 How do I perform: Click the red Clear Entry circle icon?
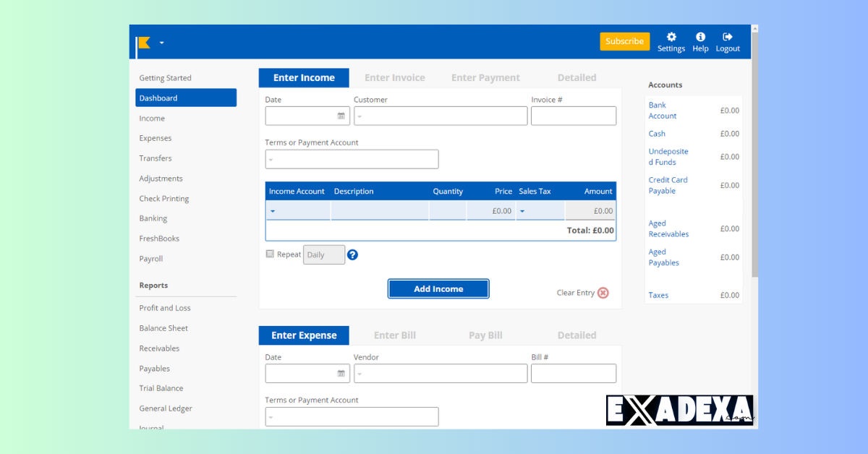point(603,293)
